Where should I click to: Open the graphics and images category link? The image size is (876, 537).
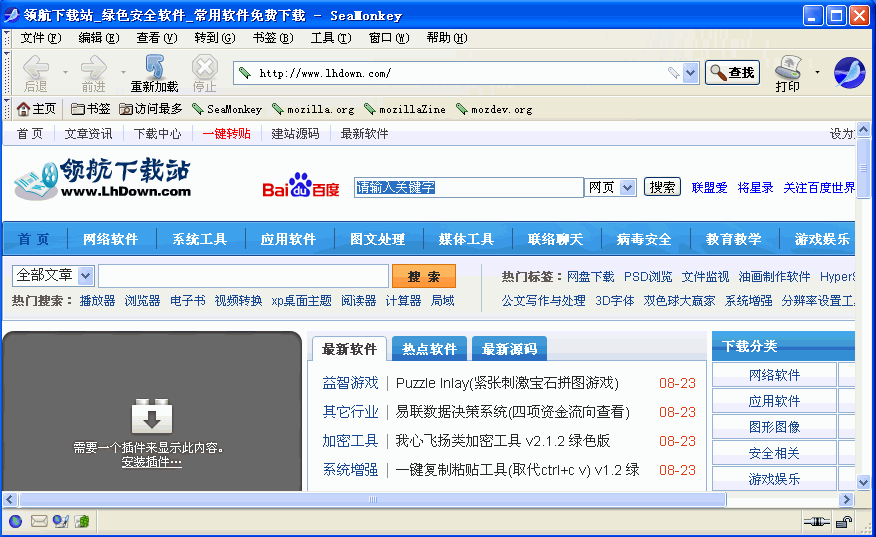[x=774, y=427]
